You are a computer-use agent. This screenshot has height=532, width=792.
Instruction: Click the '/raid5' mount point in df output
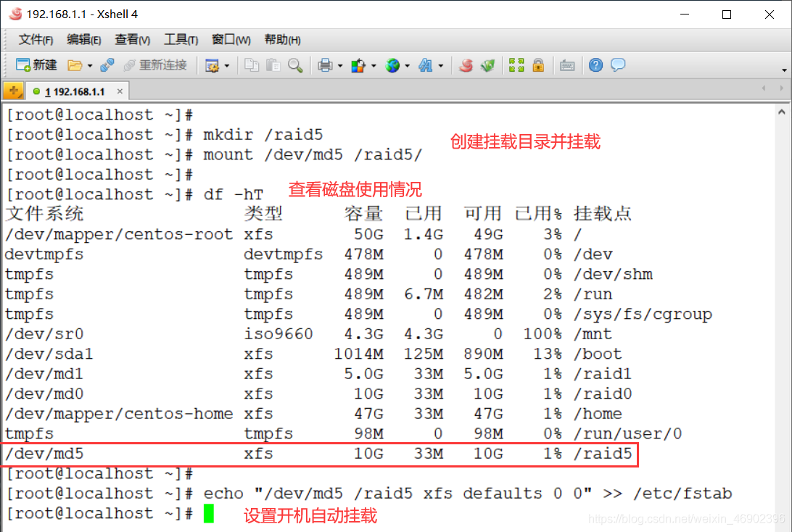pos(603,454)
